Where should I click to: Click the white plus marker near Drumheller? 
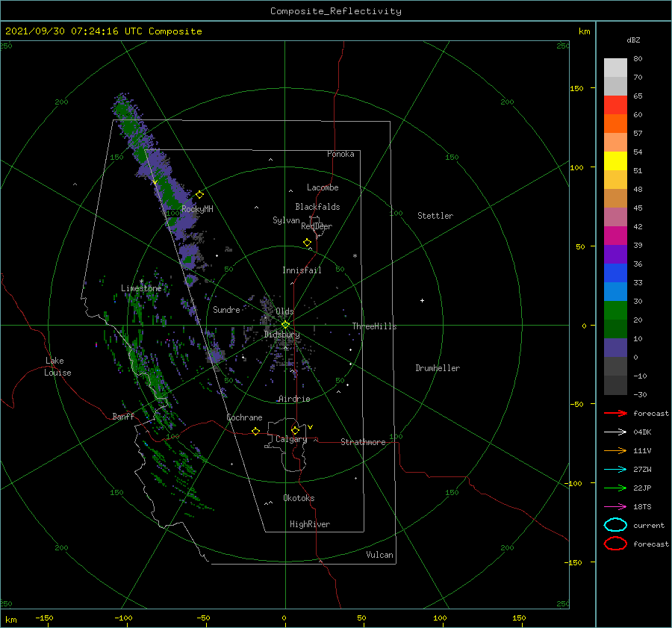(422, 300)
